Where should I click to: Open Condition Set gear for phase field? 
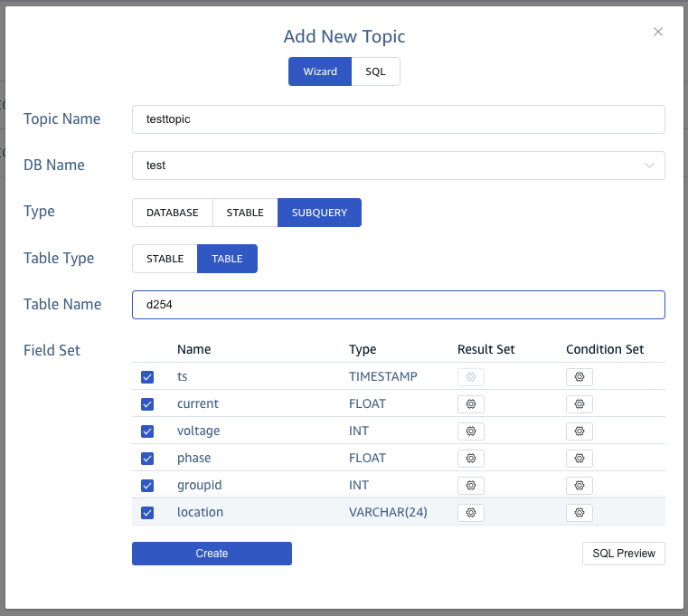tap(580, 458)
